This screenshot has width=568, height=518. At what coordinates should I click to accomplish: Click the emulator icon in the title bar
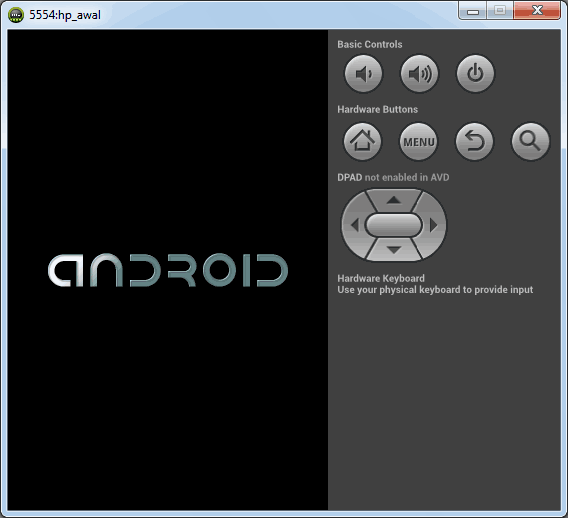click(16, 15)
